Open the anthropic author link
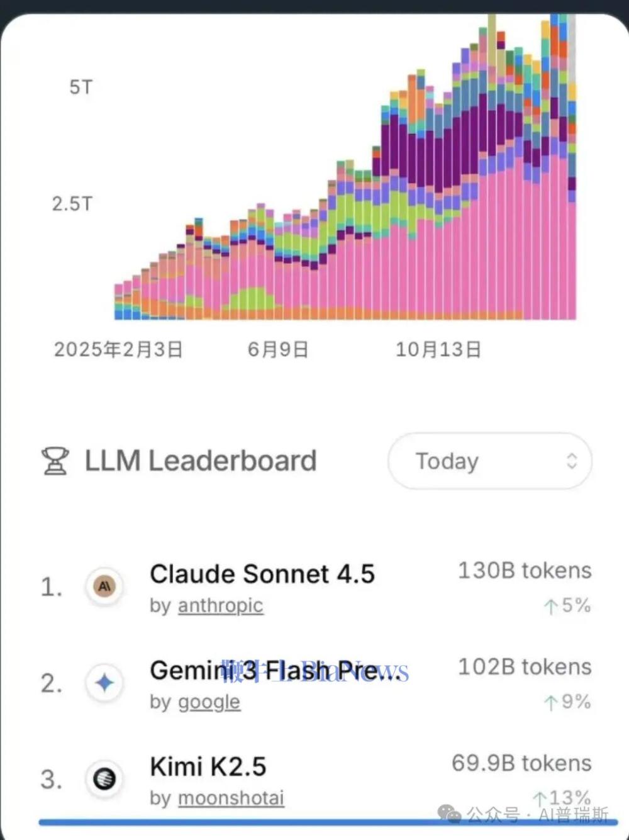This screenshot has width=629, height=840. pos(220,606)
